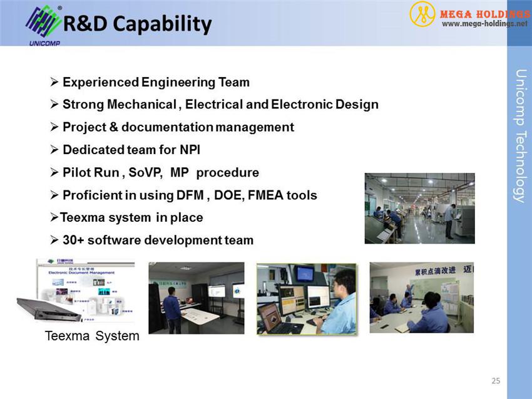Click the 'Teexma System' caption
Viewport: 532px width, 399px height.
(x=92, y=336)
